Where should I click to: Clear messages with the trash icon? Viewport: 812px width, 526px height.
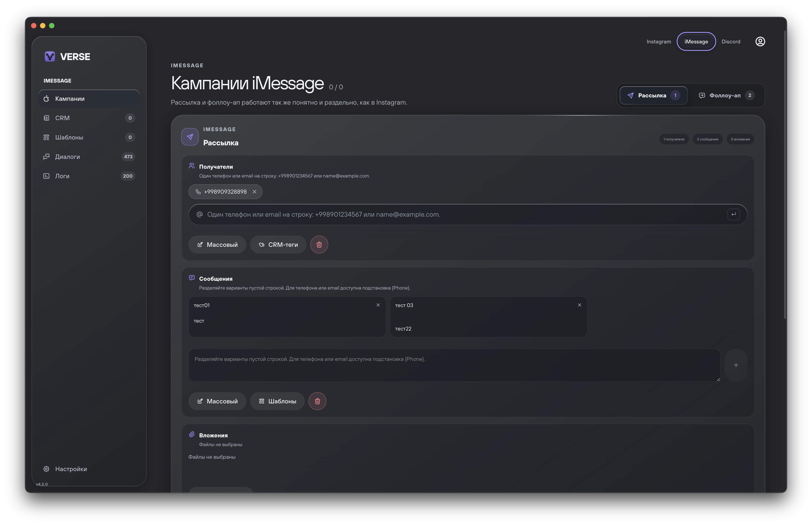click(317, 401)
